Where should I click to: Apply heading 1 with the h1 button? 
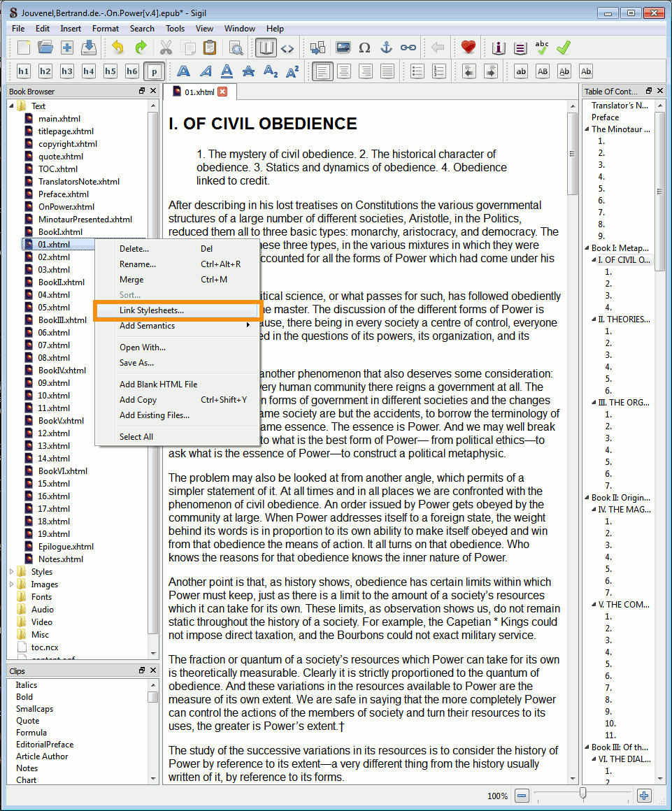point(23,71)
